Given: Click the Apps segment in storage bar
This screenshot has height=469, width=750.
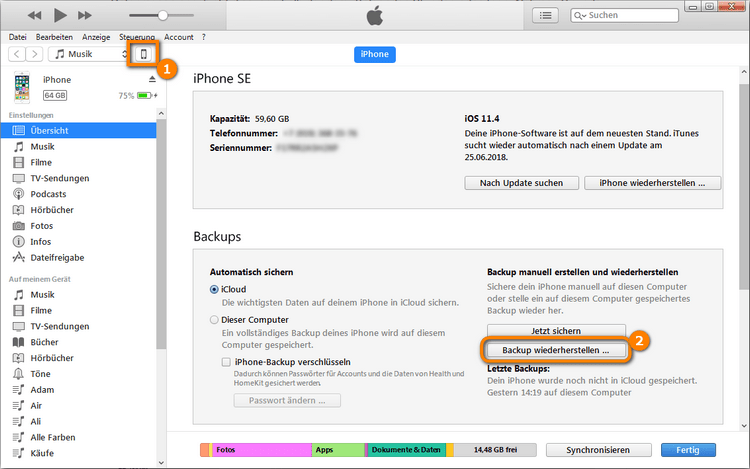Looking at the screenshot, I should coord(338,450).
